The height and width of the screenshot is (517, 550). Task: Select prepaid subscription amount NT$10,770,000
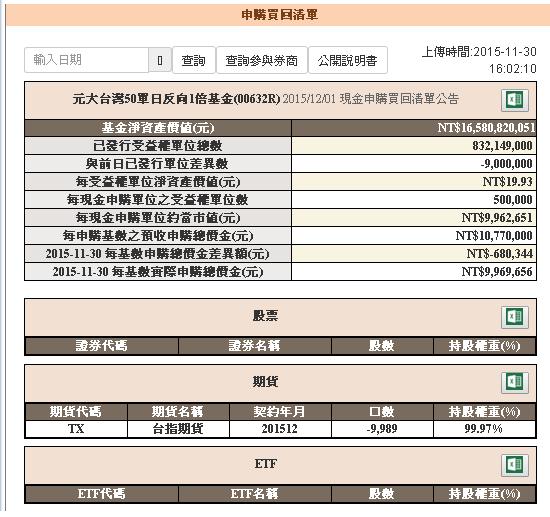(x=494, y=236)
